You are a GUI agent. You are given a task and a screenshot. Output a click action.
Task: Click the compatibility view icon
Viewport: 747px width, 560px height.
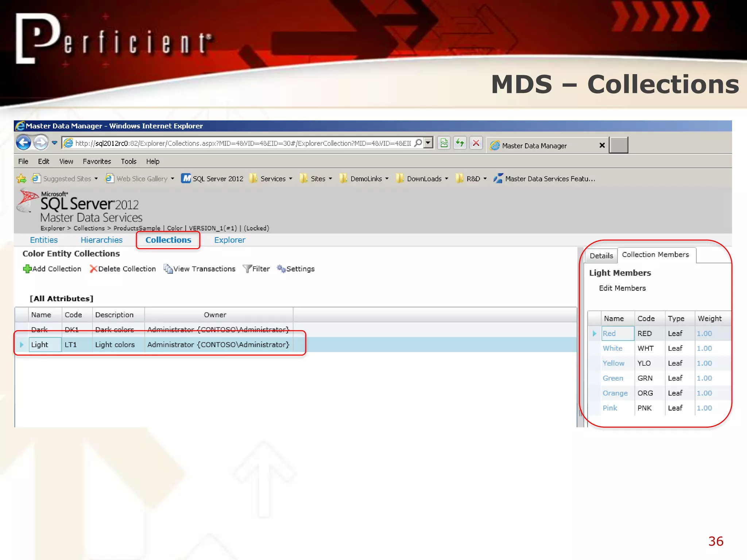(444, 143)
